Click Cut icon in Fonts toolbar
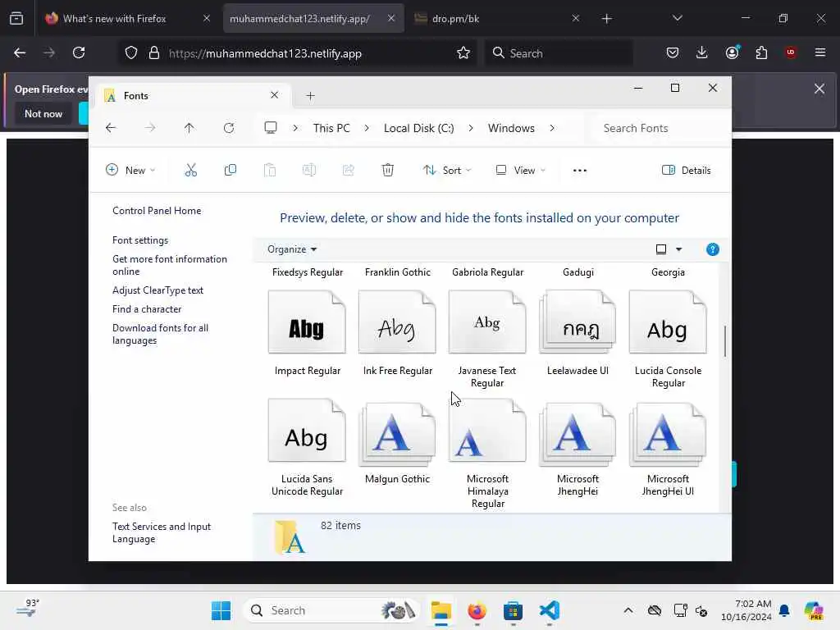 click(190, 171)
